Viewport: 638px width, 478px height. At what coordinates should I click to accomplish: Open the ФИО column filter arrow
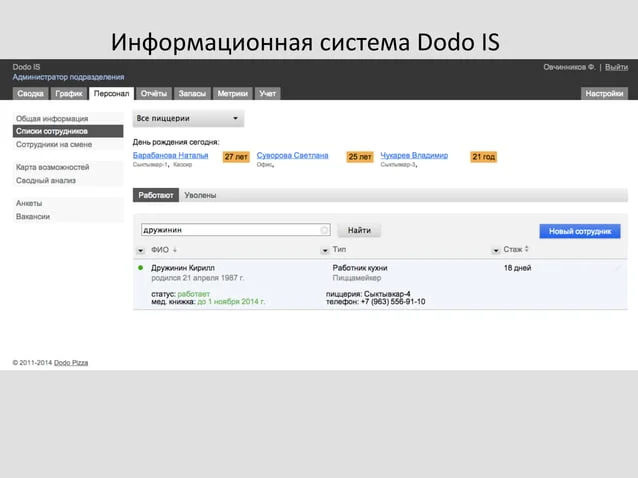pos(140,251)
